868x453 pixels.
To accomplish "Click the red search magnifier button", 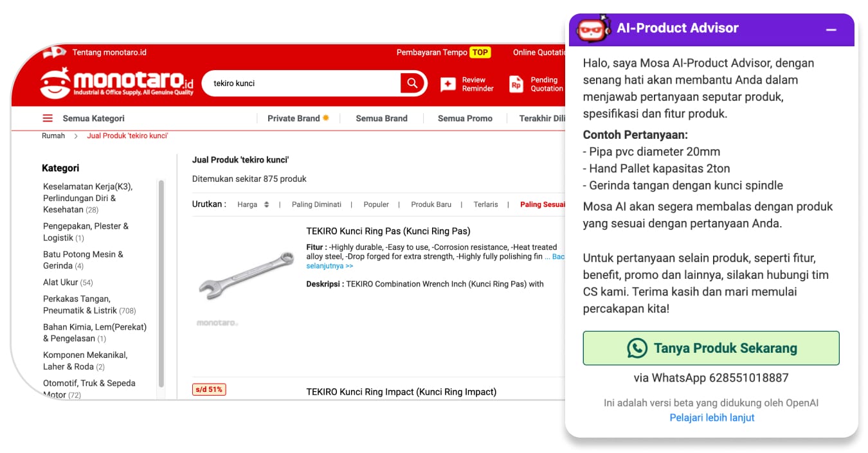I will 413,83.
